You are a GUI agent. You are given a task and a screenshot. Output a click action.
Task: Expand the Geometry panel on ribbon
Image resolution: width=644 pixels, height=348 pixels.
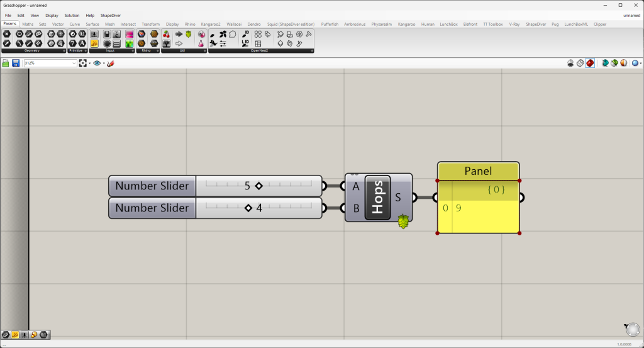64,50
